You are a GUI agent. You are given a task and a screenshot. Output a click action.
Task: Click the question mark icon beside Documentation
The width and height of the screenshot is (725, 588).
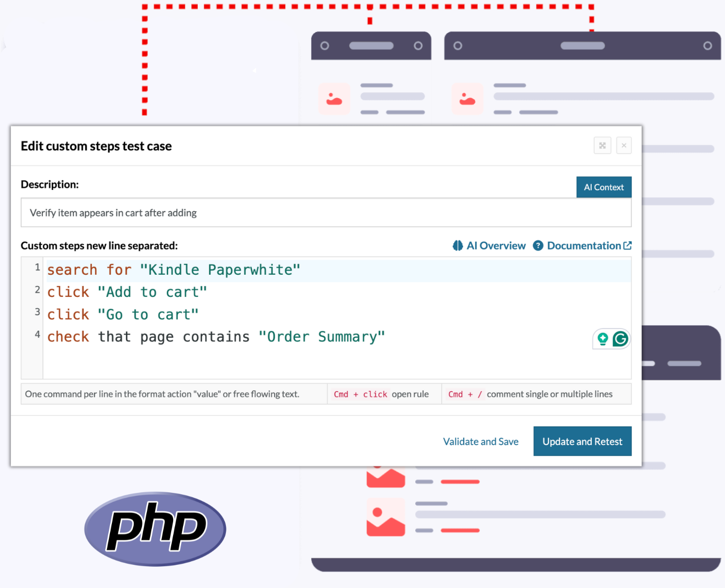(x=538, y=246)
